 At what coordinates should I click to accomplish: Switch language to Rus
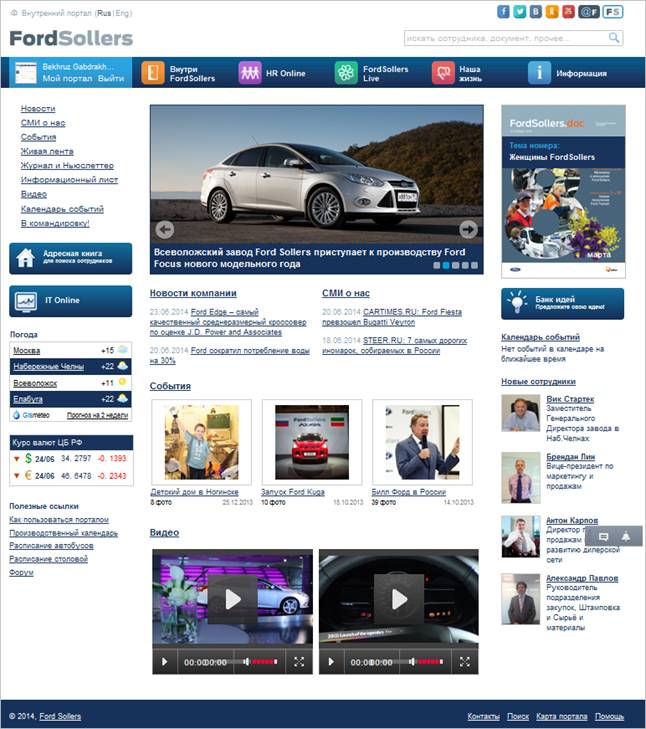[104, 13]
